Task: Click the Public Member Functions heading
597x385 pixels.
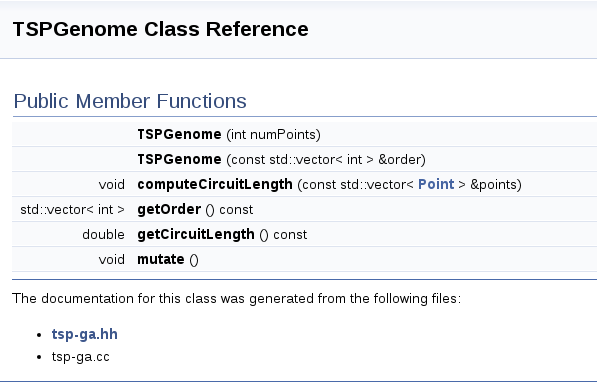Action: pos(130,101)
